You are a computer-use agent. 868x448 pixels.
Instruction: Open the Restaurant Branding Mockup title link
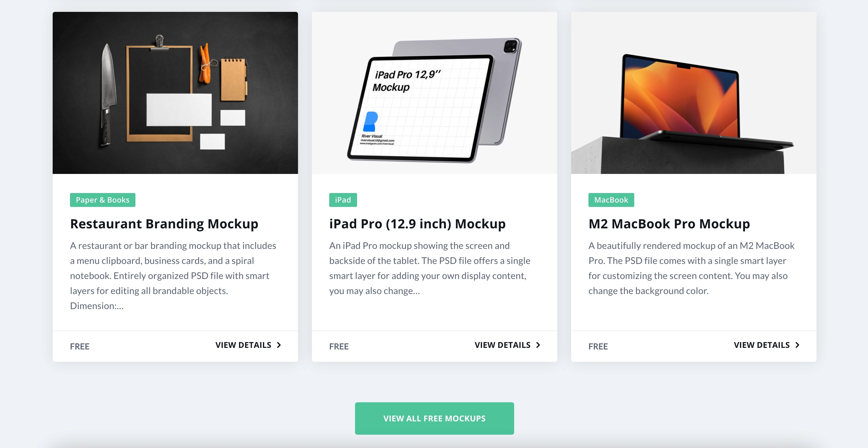click(164, 224)
